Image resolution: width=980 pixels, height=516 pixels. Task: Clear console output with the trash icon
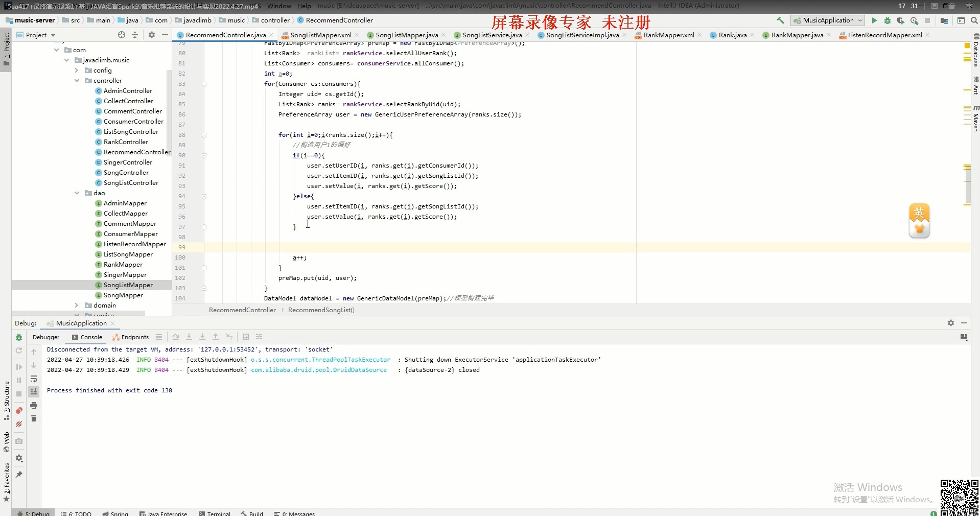coord(34,419)
